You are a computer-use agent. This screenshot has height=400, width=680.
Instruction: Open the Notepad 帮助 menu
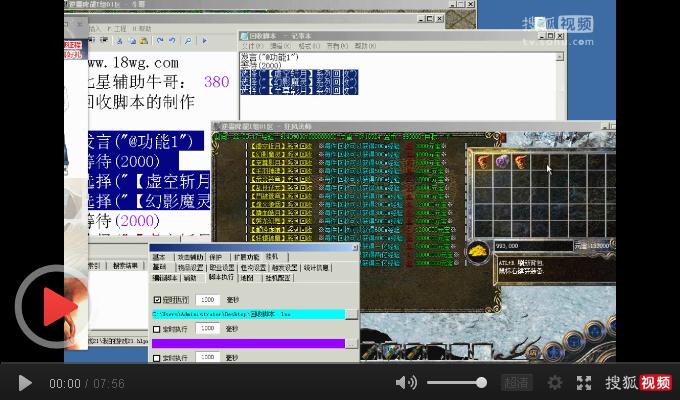coord(365,46)
